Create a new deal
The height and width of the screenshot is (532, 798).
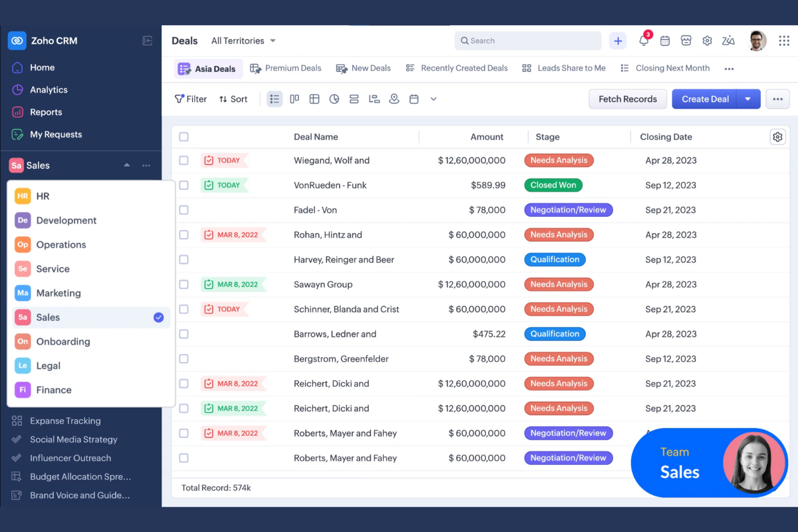(x=704, y=99)
